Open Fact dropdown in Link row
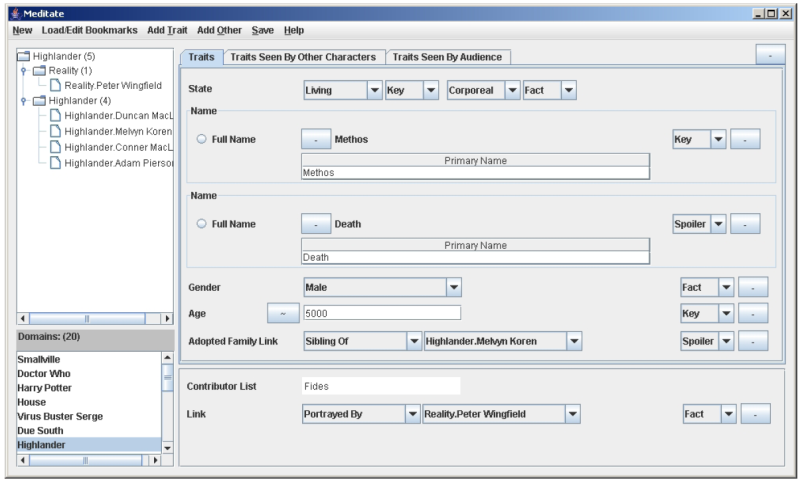The height and width of the screenshot is (480, 800). [710, 414]
